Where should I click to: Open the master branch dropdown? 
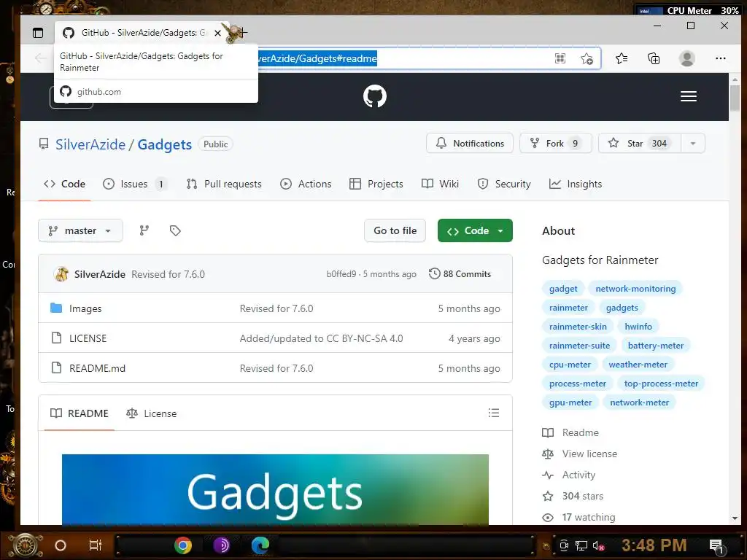coord(80,231)
